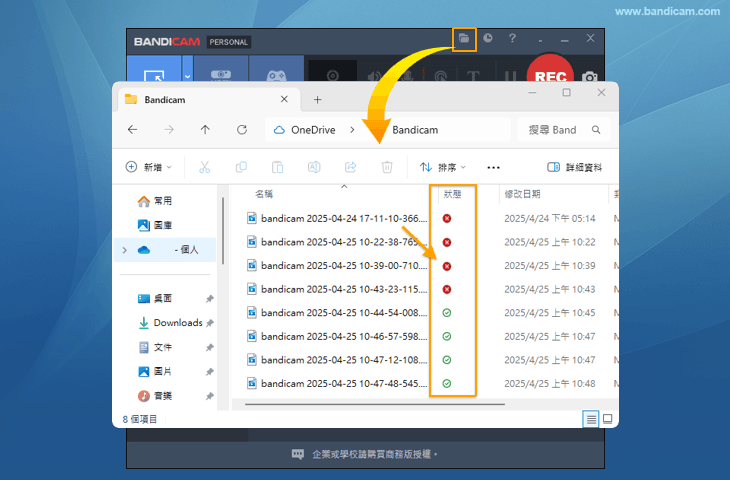
Task: Expand breadcrumb chevron after OneDrive
Action: [x=352, y=130]
